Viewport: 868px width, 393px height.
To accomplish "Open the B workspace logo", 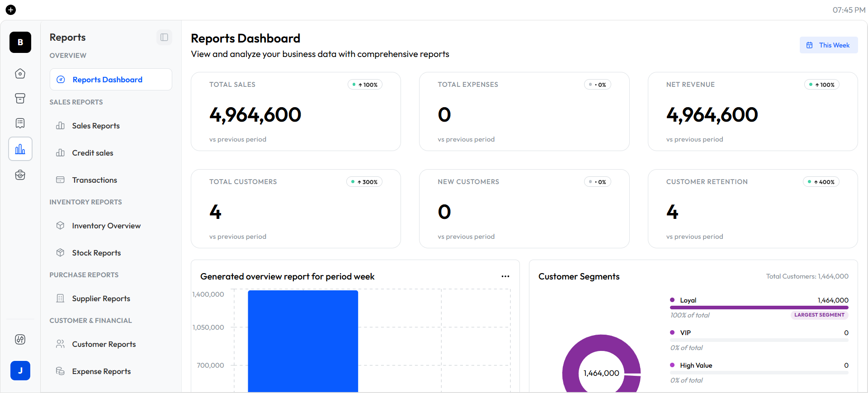I will click(20, 42).
